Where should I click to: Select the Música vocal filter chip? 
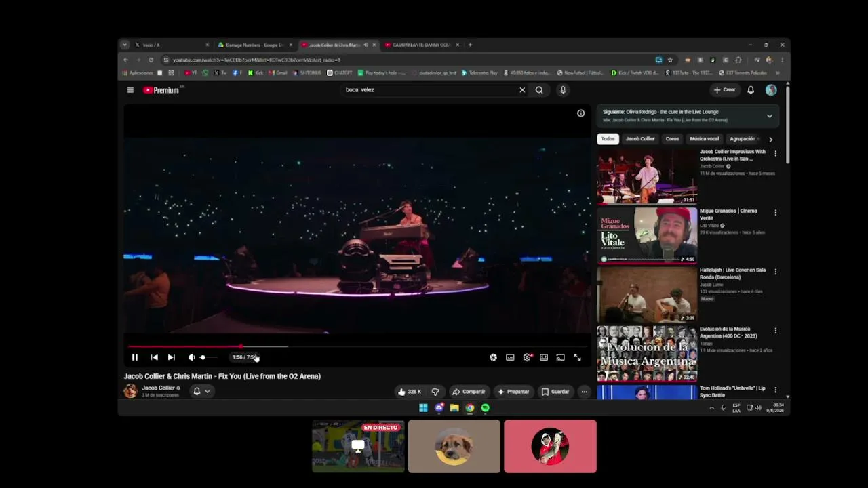[705, 139]
